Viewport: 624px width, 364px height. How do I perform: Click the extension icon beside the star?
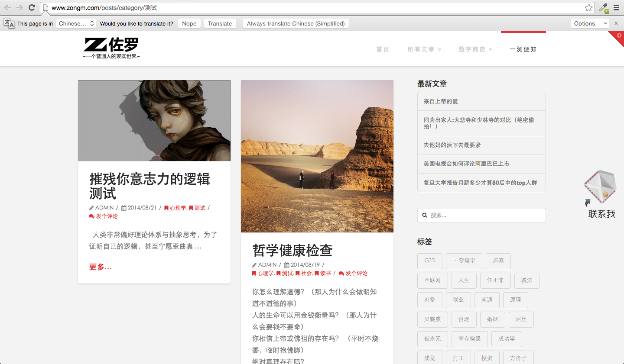click(x=604, y=8)
